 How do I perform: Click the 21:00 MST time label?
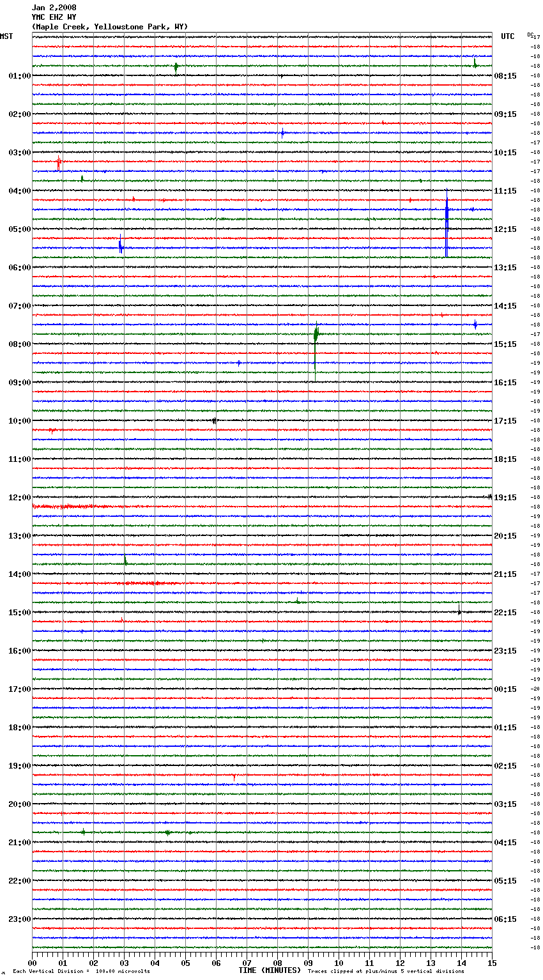[19, 843]
